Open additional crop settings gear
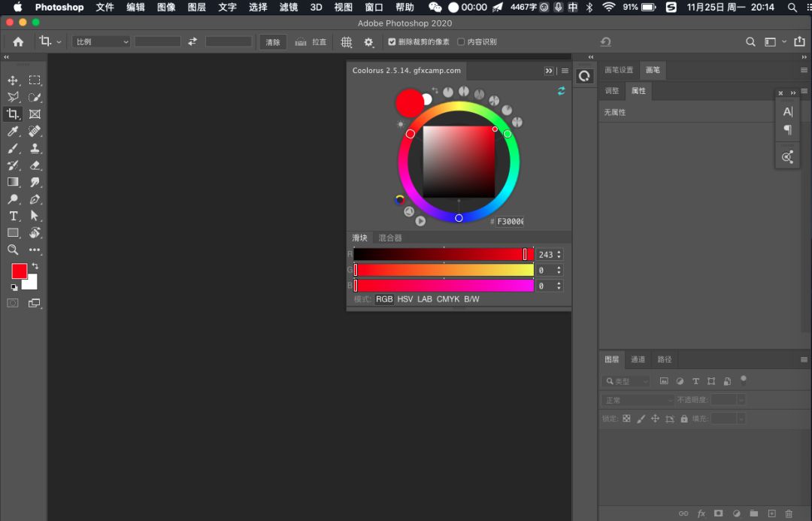This screenshot has width=812, height=521. tap(368, 42)
